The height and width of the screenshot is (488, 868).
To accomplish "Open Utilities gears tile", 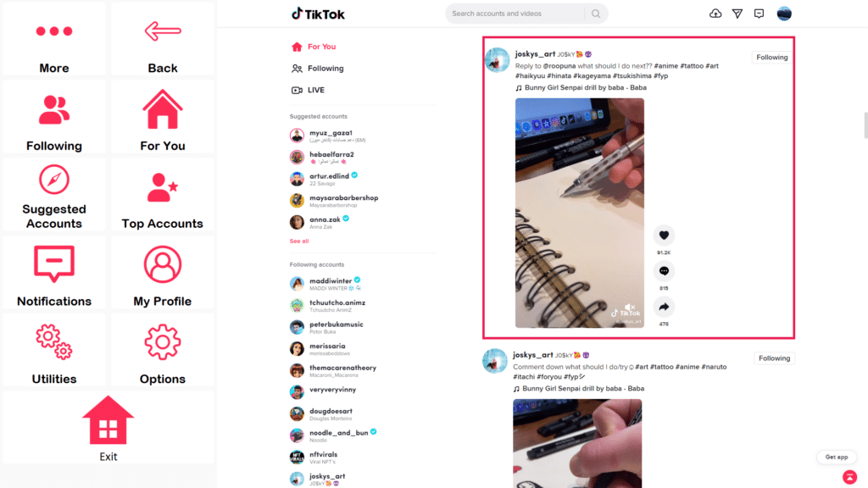I will (x=53, y=350).
